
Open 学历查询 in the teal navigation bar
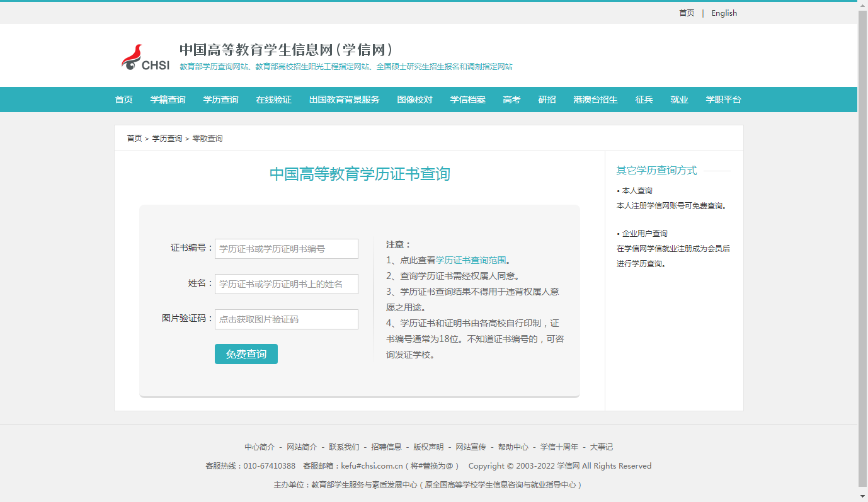click(221, 100)
